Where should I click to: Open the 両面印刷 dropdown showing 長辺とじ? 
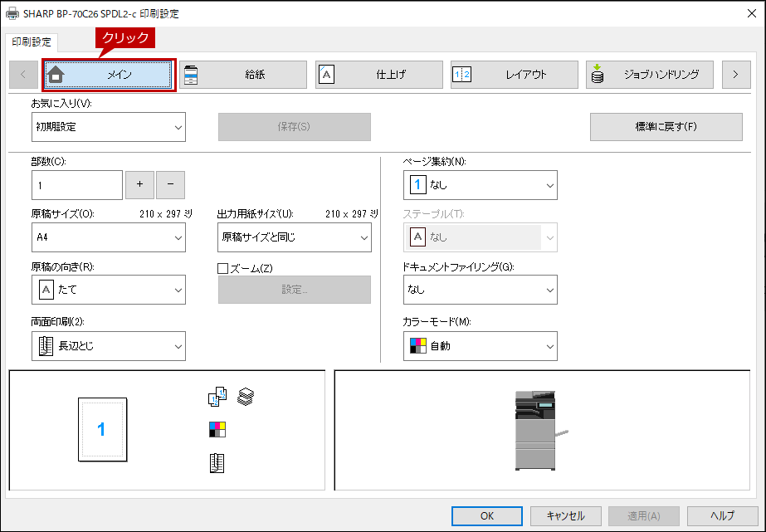109,346
